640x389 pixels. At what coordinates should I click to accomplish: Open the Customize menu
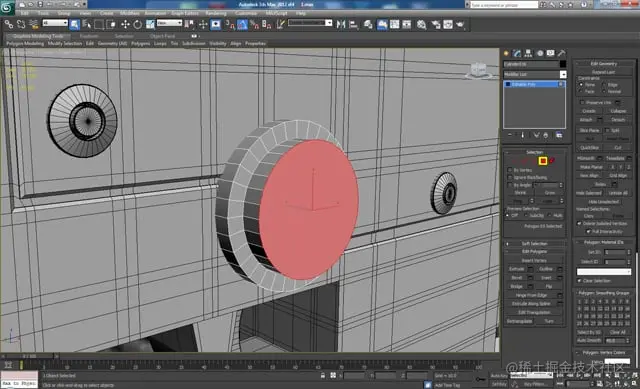point(246,13)
